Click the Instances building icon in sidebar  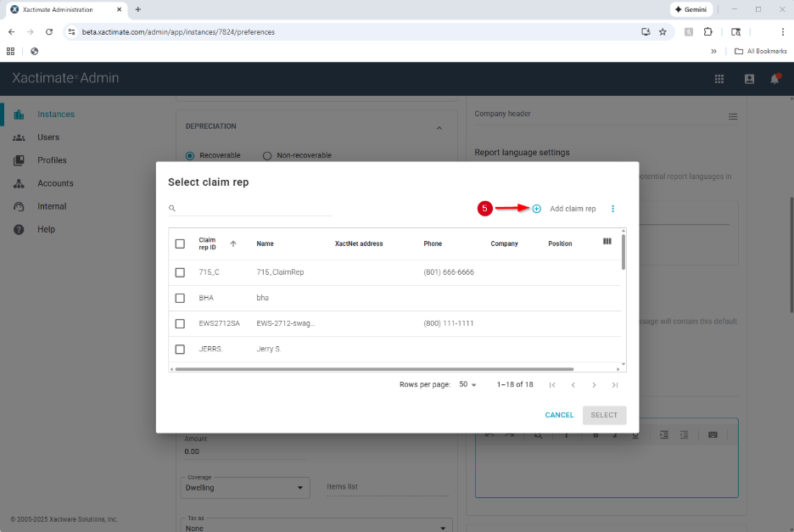19,115
